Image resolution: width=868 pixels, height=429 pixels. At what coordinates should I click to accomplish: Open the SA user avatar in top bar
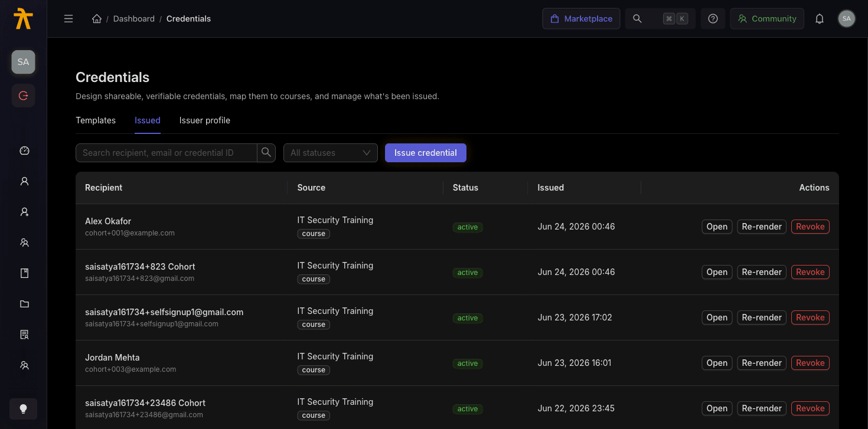pyautogui.click(x=847, y=19)
